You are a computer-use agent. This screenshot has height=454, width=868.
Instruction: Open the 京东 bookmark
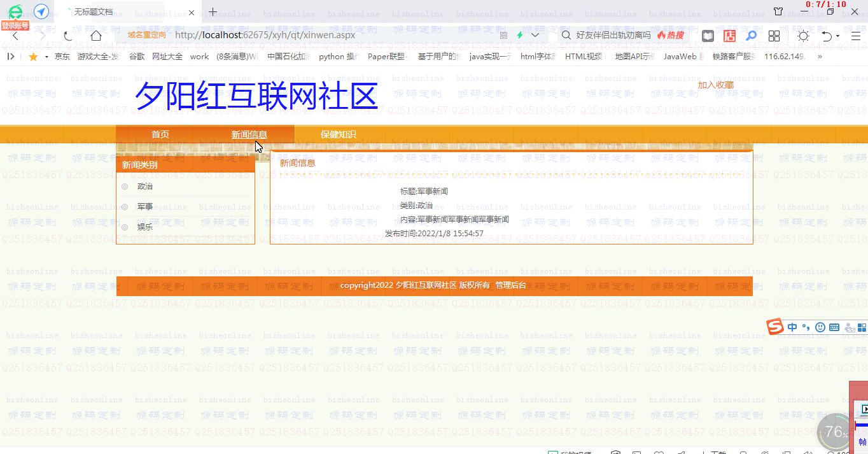point(62,57)
